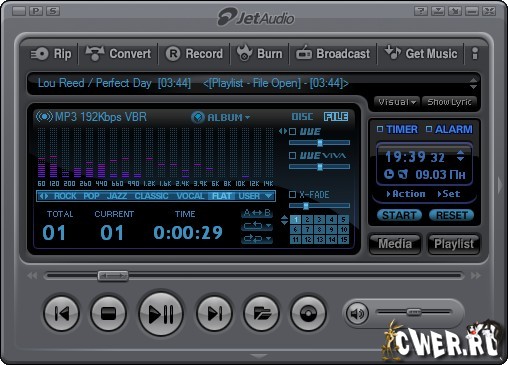This screenshot has height=365, width=508.
Task: Toggle the TIMER checkbox
Action: pos(380,129)
